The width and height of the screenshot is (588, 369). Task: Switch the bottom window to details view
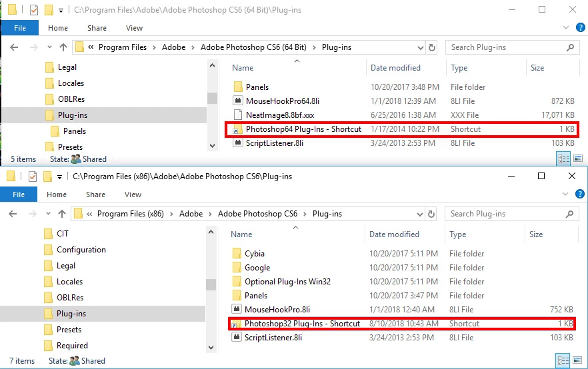pos(563,361)
